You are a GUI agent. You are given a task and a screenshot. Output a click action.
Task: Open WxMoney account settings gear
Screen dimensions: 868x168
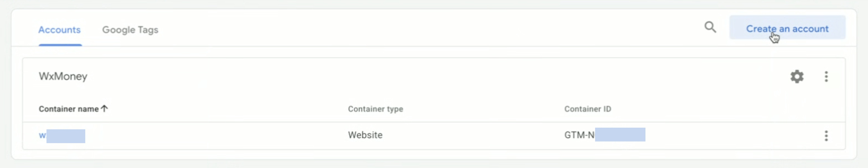click(x=797, y=77)
